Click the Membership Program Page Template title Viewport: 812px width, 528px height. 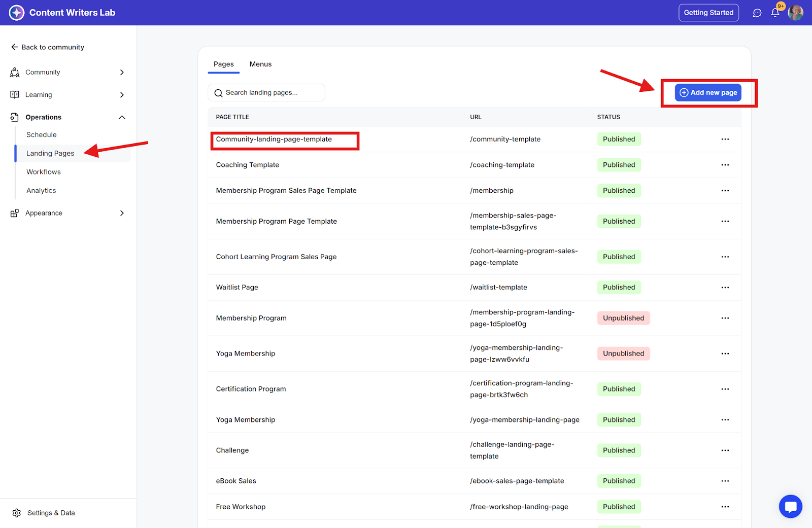click(276, 221)
